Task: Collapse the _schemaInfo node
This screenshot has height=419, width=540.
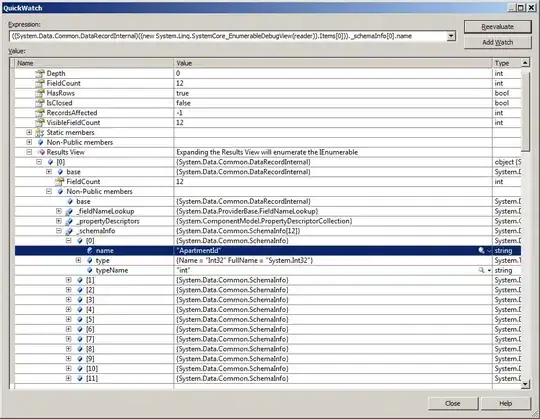Action: click(x=59, y=231)
